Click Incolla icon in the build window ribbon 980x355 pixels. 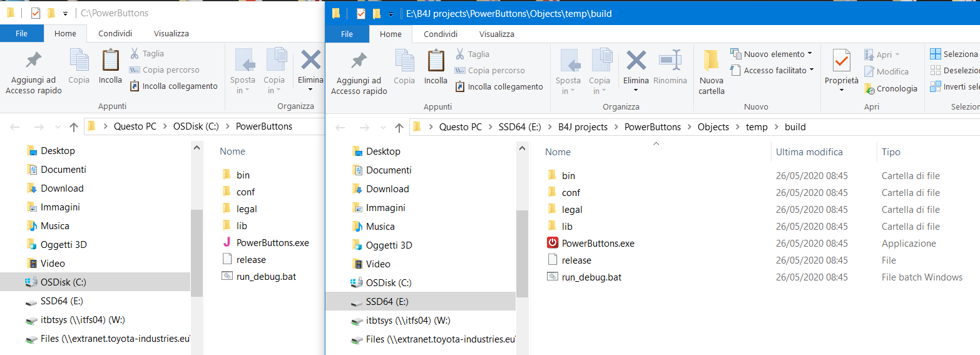click(x=436, y=61)
